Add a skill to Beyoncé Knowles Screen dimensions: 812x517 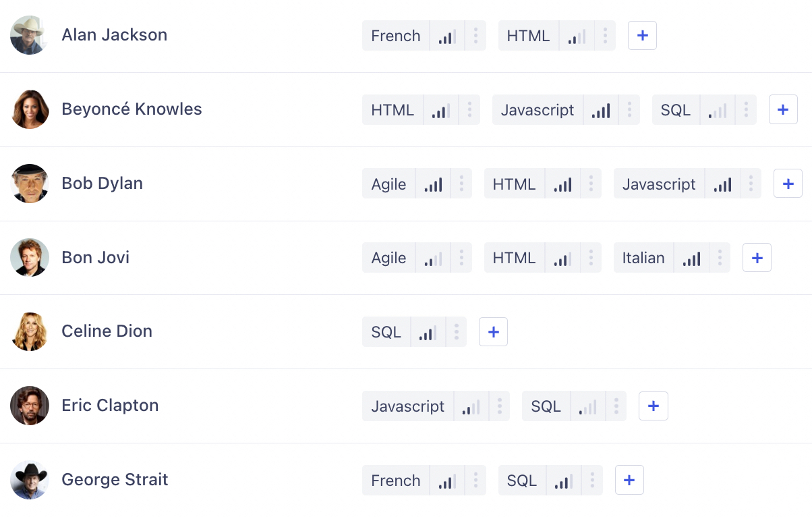point(783,110)
